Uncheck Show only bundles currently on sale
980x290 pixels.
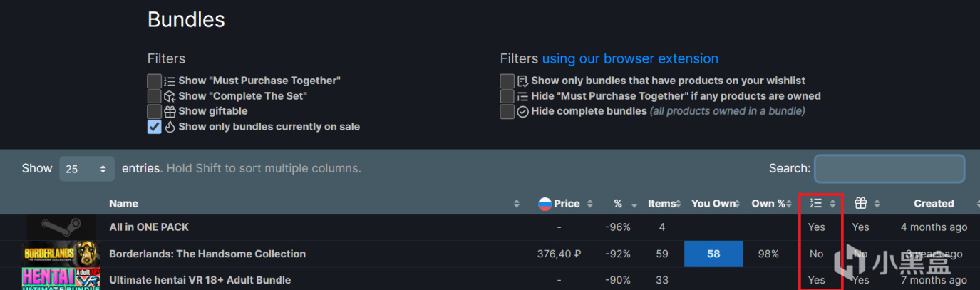(154, 127)
